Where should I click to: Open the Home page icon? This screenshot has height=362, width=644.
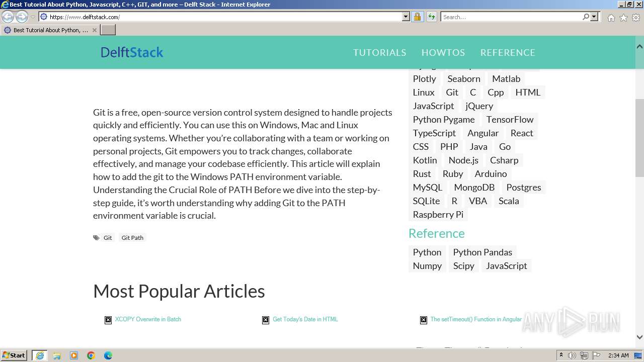(x=611, y=18)
